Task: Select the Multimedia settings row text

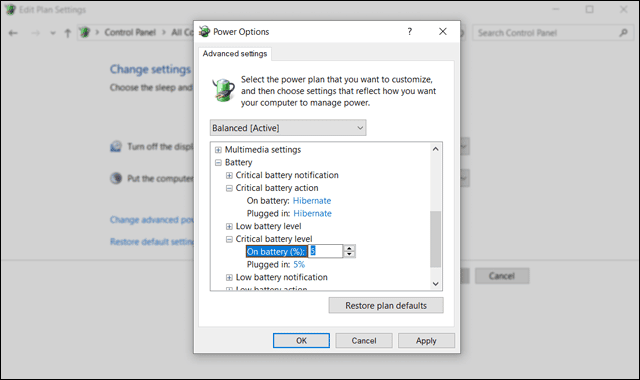Action: click(263, 150)
